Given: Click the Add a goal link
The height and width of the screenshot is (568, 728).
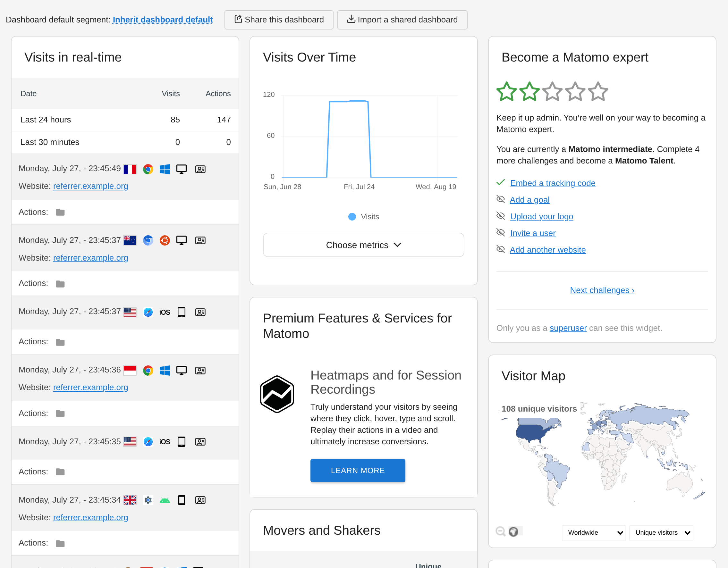Looking at the screenshot, I should (530, 200).
